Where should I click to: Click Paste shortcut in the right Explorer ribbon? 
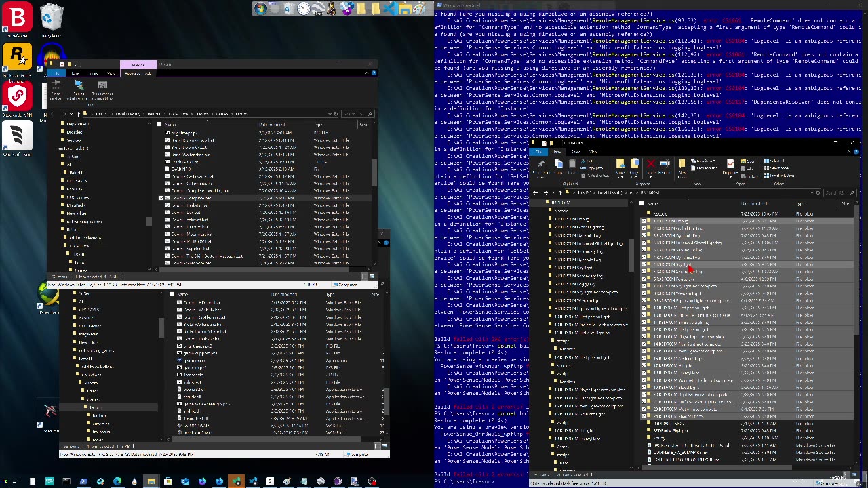[x=595, y=176]
